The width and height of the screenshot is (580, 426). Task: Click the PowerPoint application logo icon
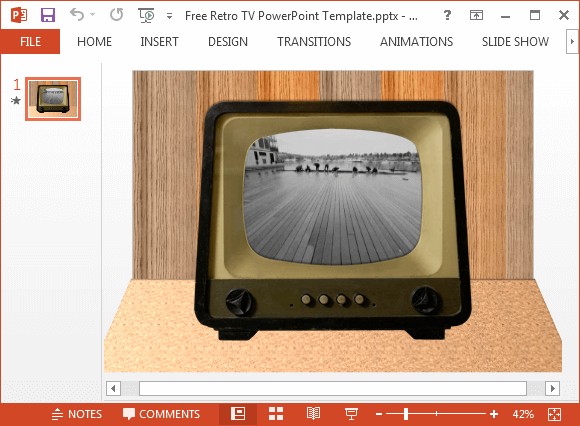19,15
